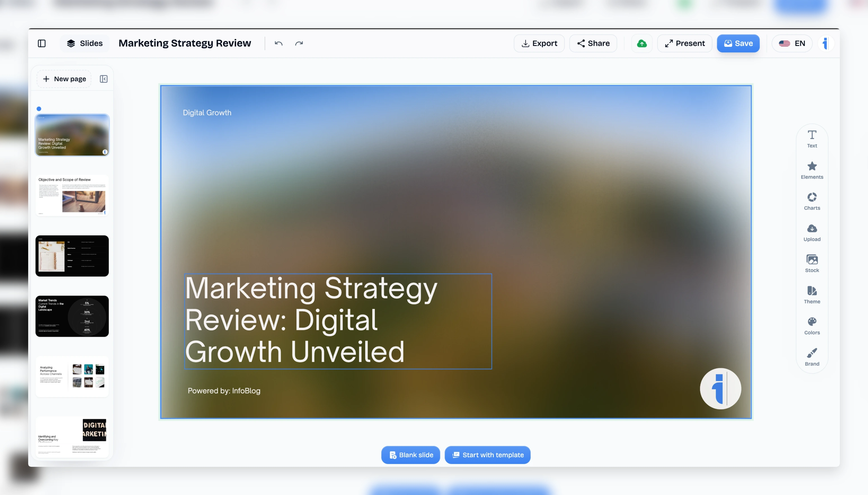The width and height of the screenshot is (868, 495).
Task: Open the Charts tool
Action: click(812, 202)
